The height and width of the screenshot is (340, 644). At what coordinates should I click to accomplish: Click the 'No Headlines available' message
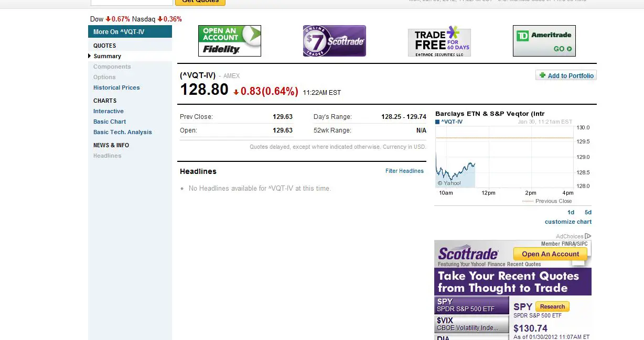260,189
